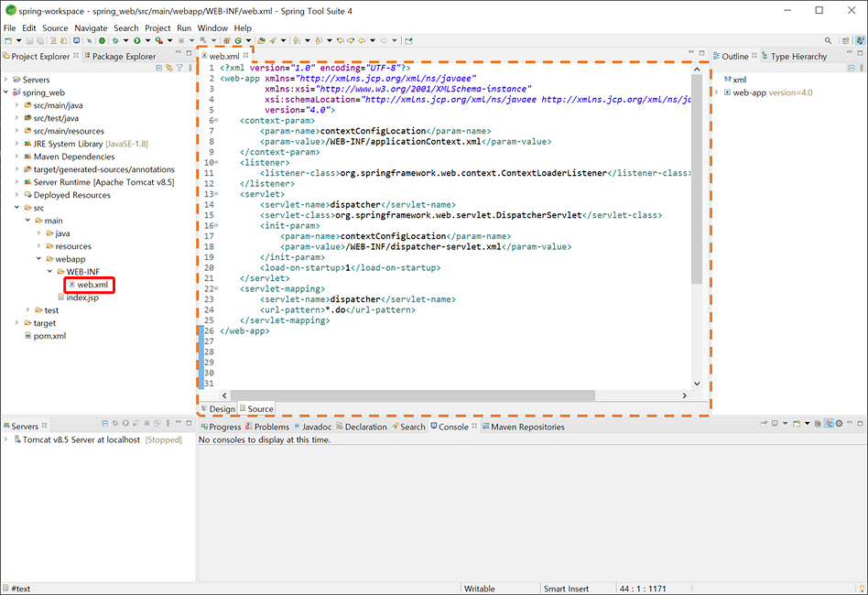Expand the target folder node
868x595 pixels.
[16, 323]
